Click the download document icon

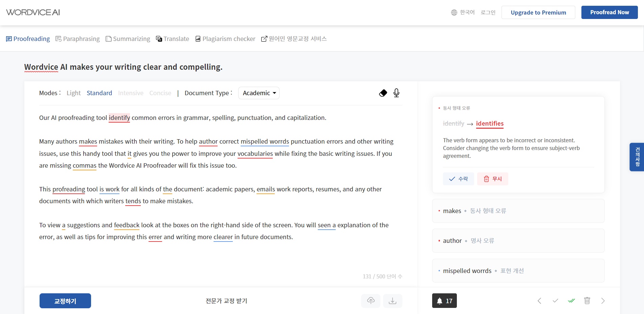[x=393, y=301]
